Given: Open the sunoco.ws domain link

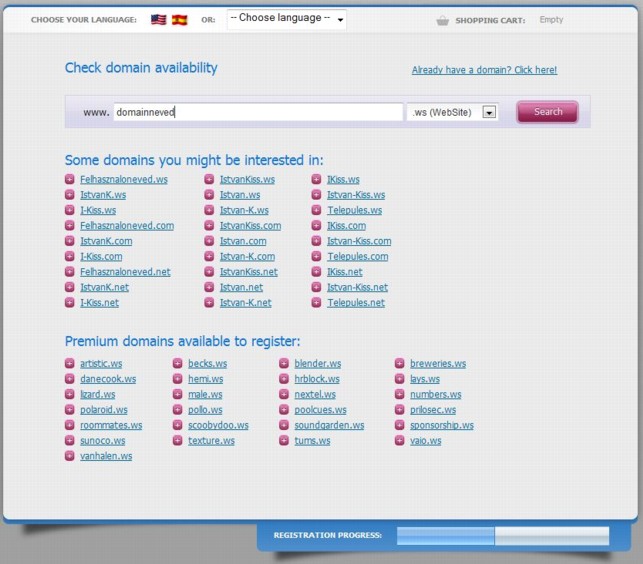Looking at the screenshot, I should click(103, 441).
